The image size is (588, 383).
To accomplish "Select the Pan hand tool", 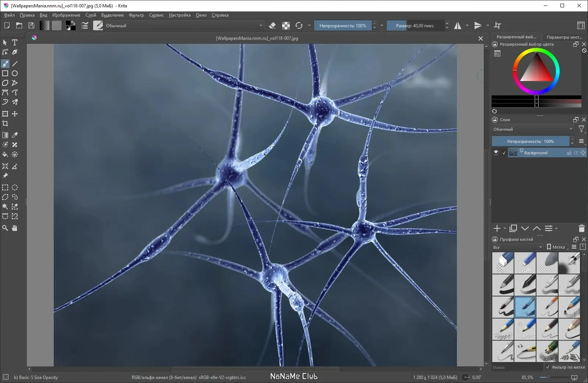I will 15,228.
